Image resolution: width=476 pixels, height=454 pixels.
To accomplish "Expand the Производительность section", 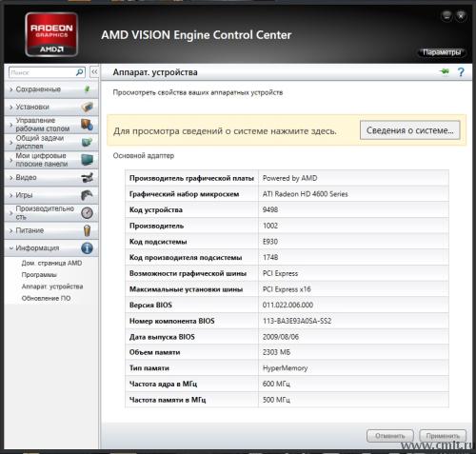I will (51, 212).
